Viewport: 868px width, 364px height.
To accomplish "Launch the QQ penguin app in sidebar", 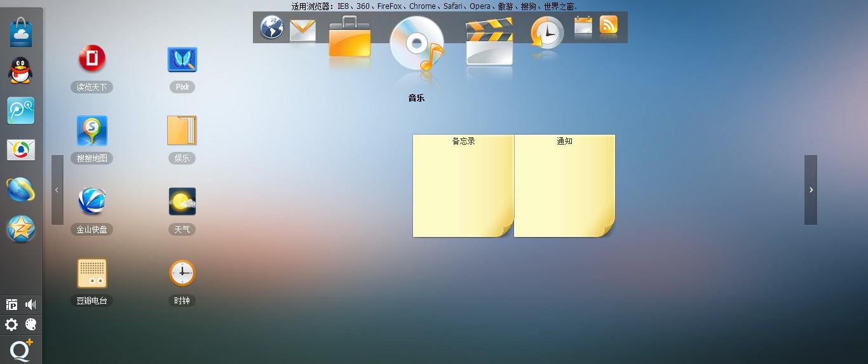I will 21,71.
